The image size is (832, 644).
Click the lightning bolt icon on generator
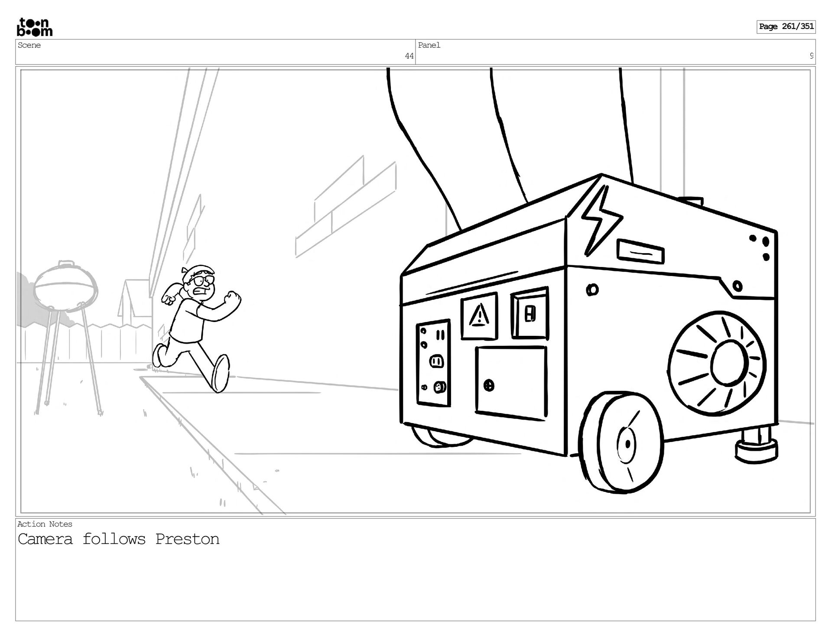tap(601, 220)
